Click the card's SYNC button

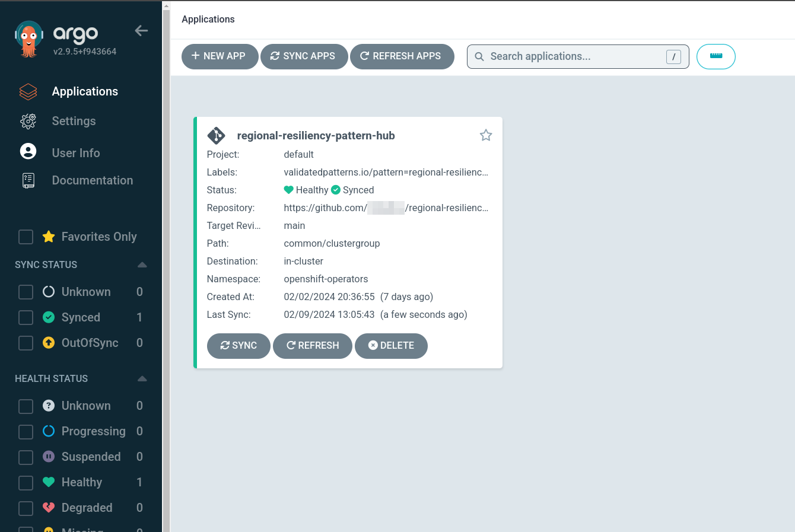point(238,346)
